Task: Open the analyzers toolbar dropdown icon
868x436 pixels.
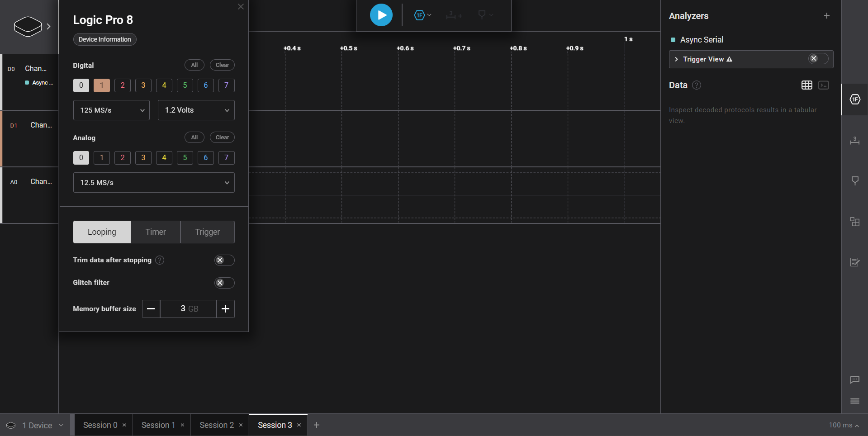Action: coord(422,15)
